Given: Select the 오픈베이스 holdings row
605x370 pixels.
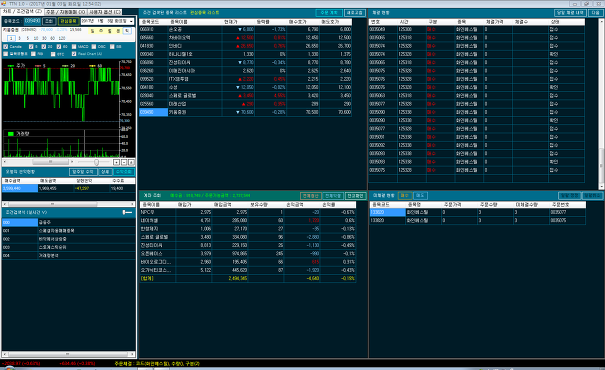Looking at the screenshot, I should pos(247,253).
